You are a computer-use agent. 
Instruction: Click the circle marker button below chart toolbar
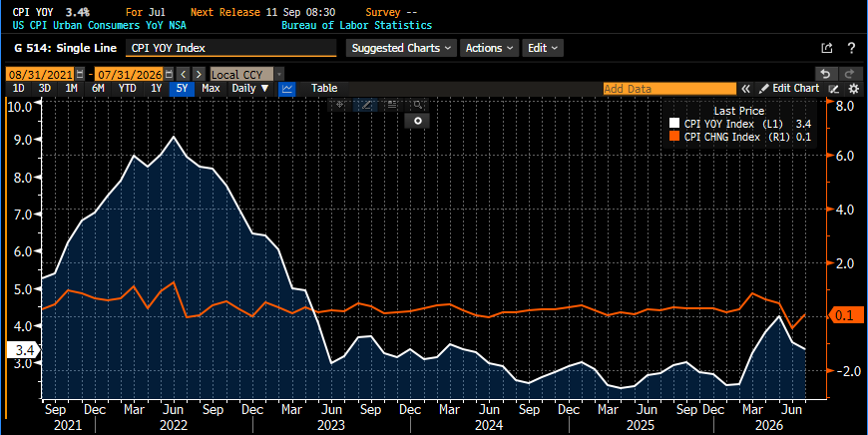click(418, 121)
